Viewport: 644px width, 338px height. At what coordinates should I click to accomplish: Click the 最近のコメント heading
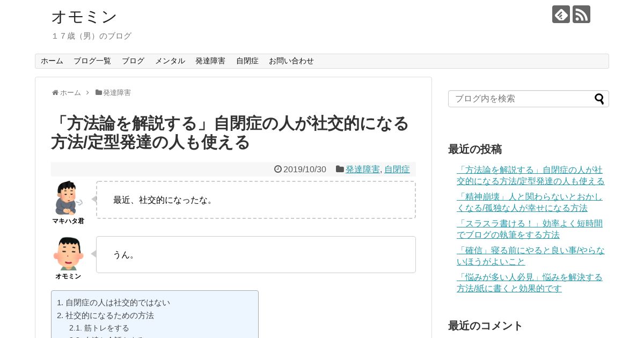click(486, 326)
